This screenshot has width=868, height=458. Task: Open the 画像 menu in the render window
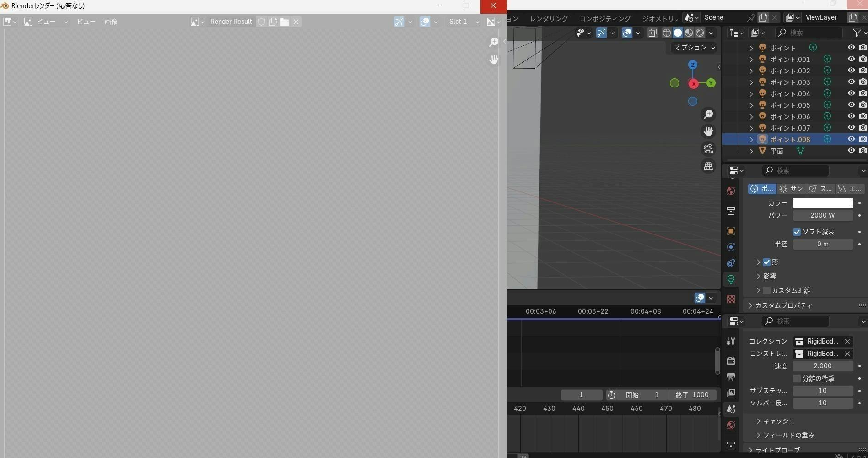(111, 22)
